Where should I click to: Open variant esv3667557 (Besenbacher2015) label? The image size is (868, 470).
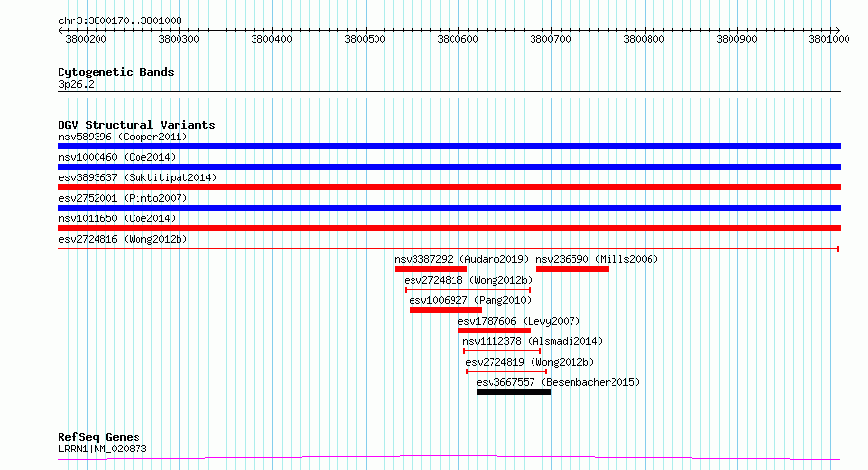[x=558, y=382]
